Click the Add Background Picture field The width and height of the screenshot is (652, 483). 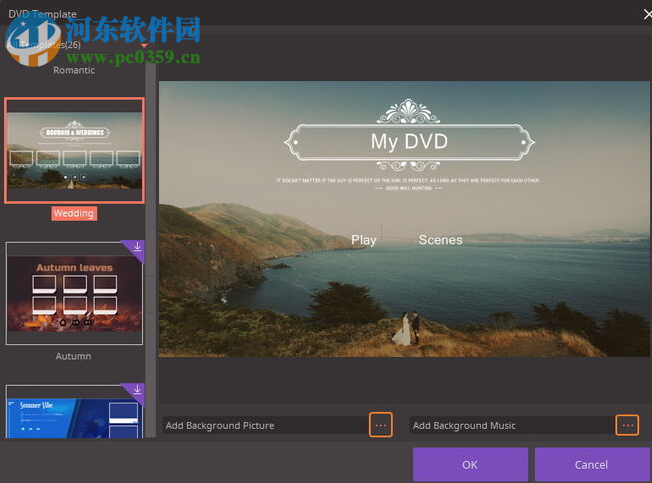tap(264, 425)
